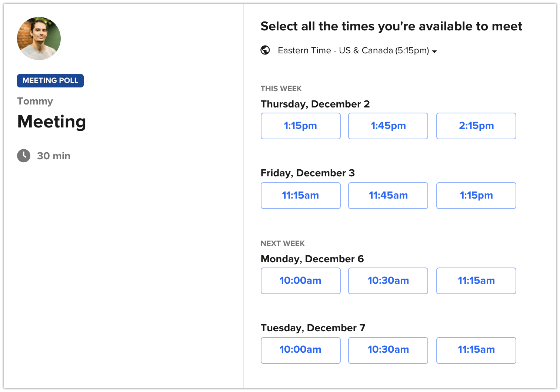Select 11:15am on Friday, December 3
Viewport: 560px width, 392px height.
point(300,195)
